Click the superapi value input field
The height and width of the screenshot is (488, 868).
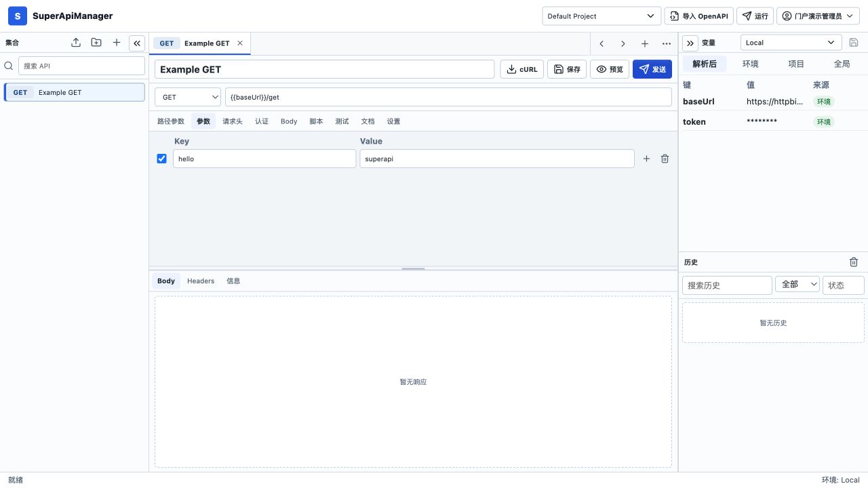(497, 159)
